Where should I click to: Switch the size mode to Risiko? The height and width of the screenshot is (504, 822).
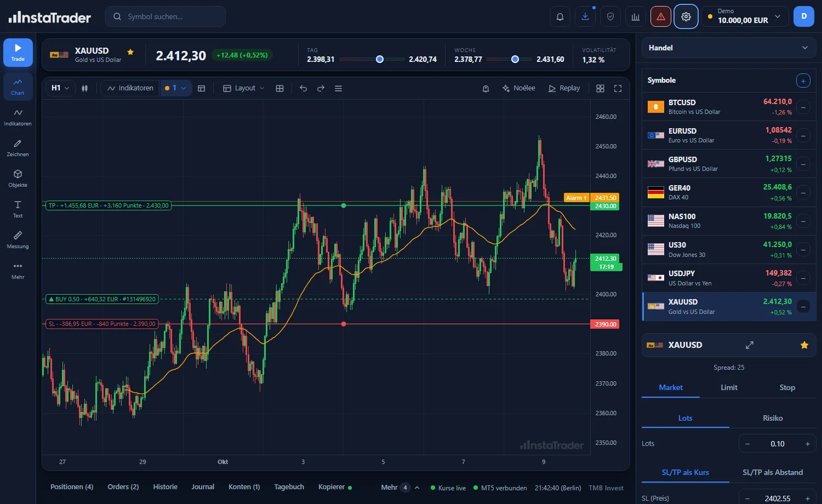(x=773, y=418)
